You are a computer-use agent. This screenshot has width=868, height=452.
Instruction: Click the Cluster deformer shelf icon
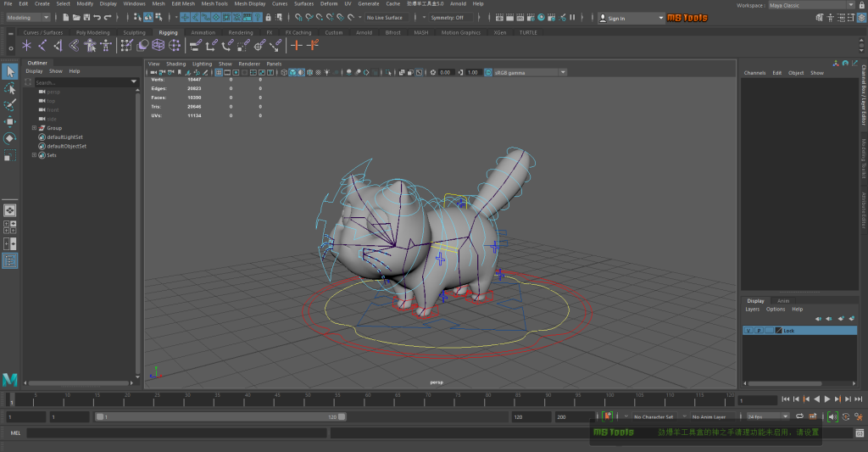[175, 46]
